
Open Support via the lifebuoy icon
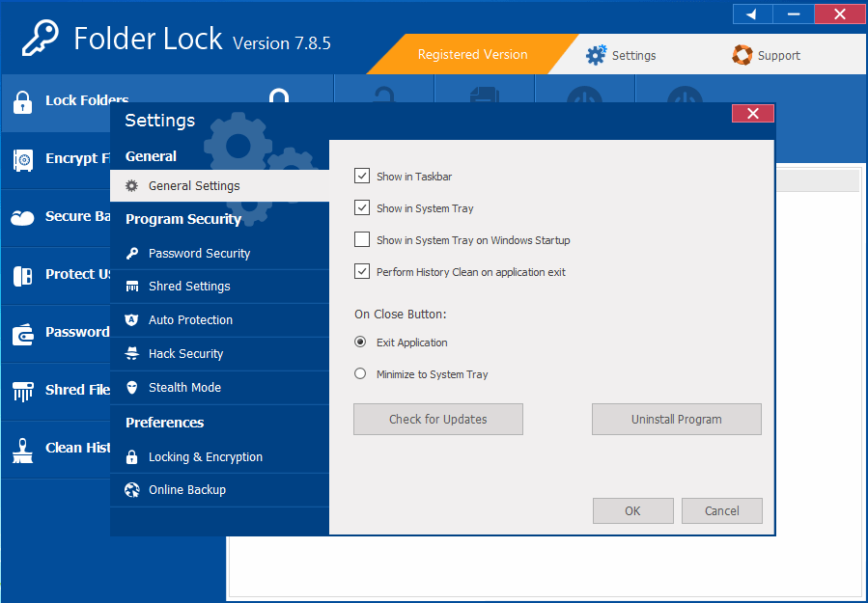pos(742,55)
